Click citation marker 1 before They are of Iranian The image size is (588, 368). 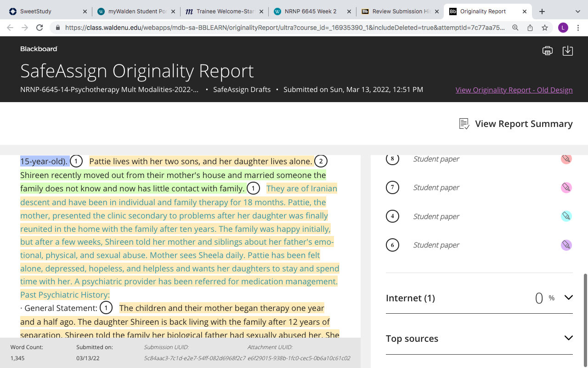253,189
